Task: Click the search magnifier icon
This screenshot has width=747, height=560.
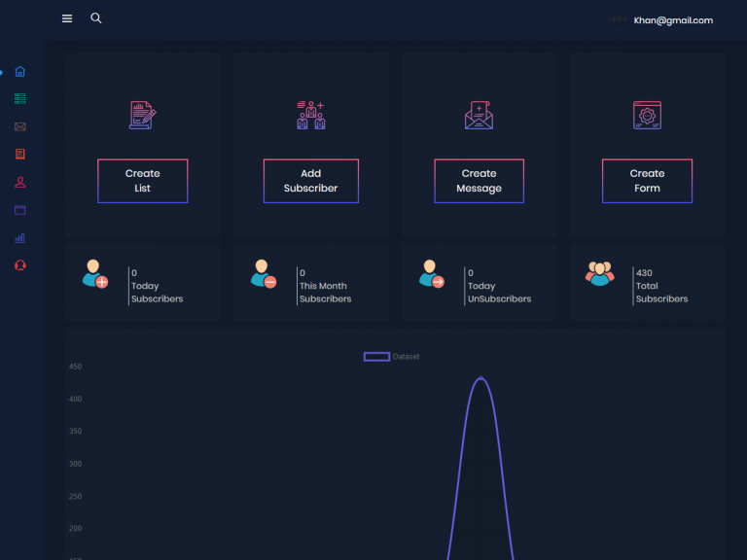Action: 95,18
